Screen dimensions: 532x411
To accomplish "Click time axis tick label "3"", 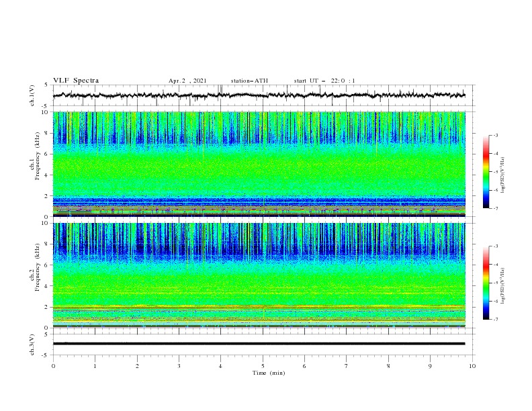I will (179, 366).
